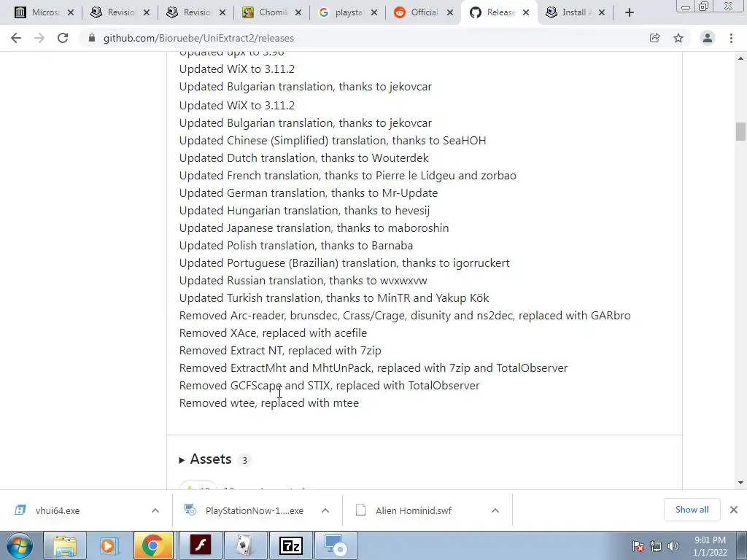Viewport: 747px width, 560px height.
Task: Open options for vhui64.exe download
Action: coord(155,510)
